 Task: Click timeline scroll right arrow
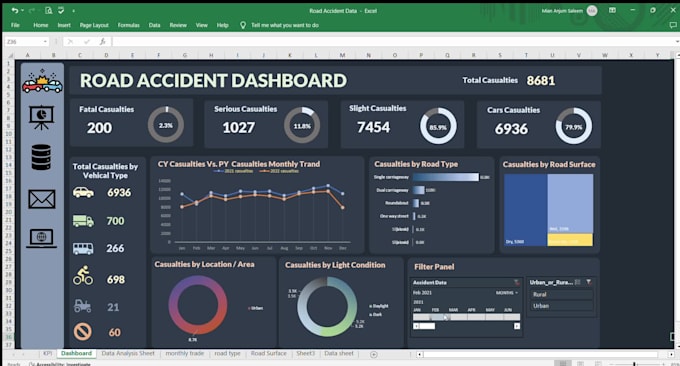click(517, 326)
